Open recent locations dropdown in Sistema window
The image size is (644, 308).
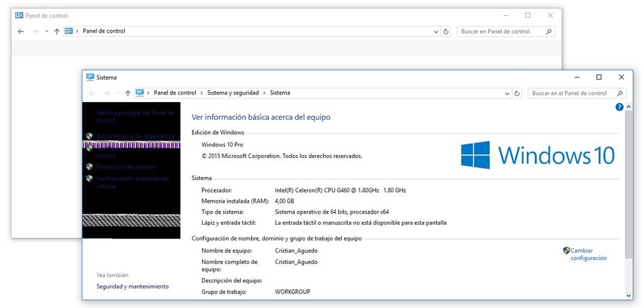(118, 93)
